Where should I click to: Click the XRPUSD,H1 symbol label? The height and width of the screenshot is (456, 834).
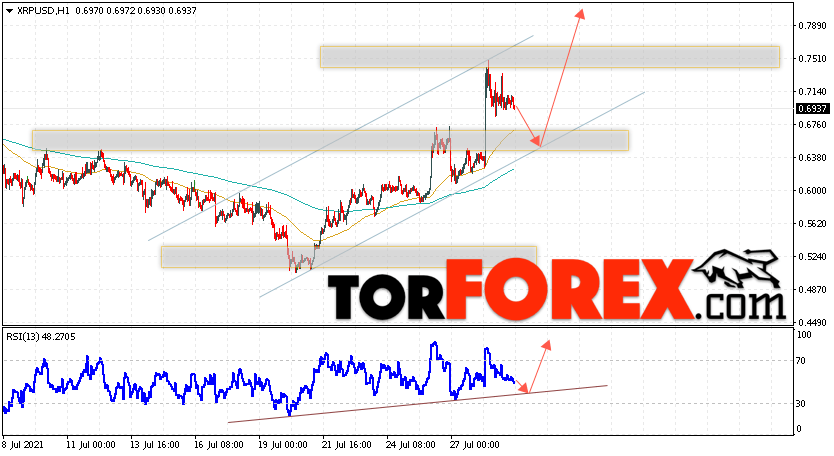tap(43, 11)
